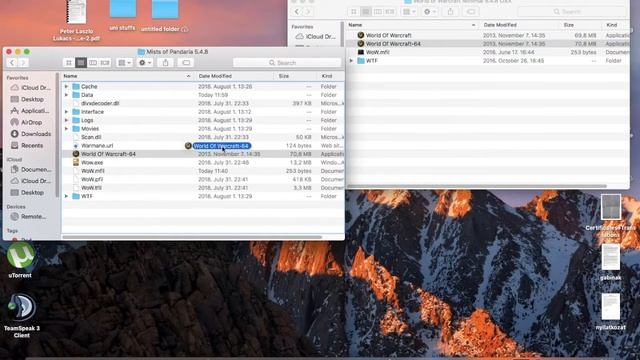Open Downloads in the sidebar
This screenshot has width=640, height=360.
(31, 134)
